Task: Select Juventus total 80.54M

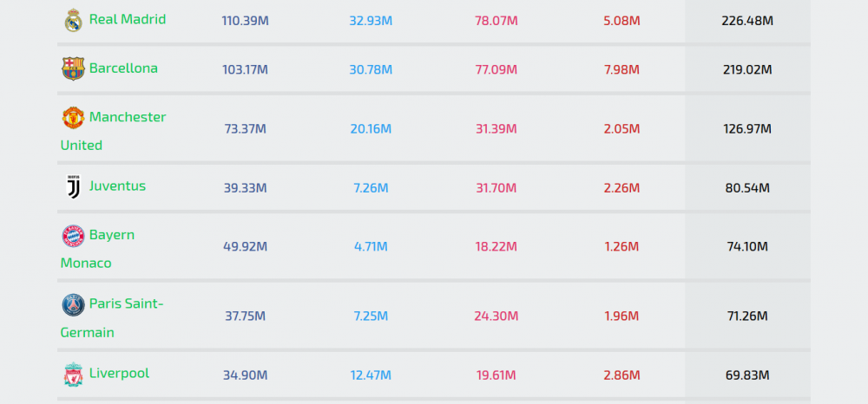Action: 747,188
